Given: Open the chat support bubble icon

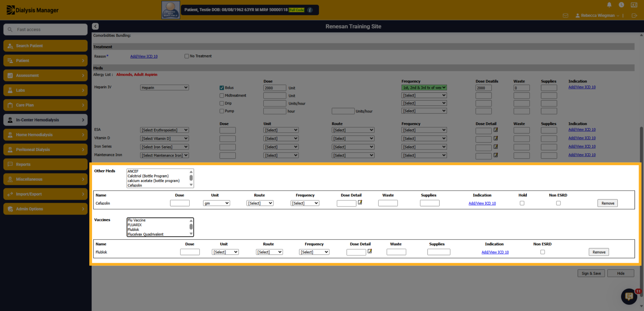Looking at the screenshot, I should click(x=629, y=296).
